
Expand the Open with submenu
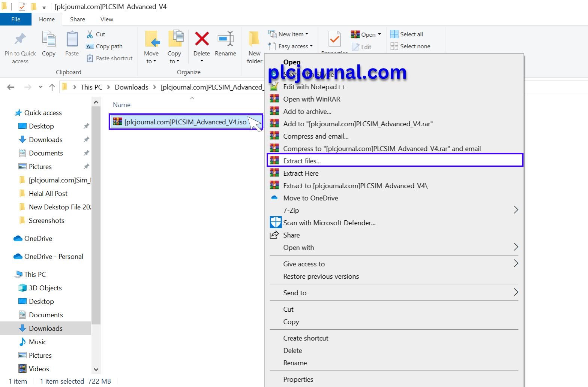coord(516,247)
